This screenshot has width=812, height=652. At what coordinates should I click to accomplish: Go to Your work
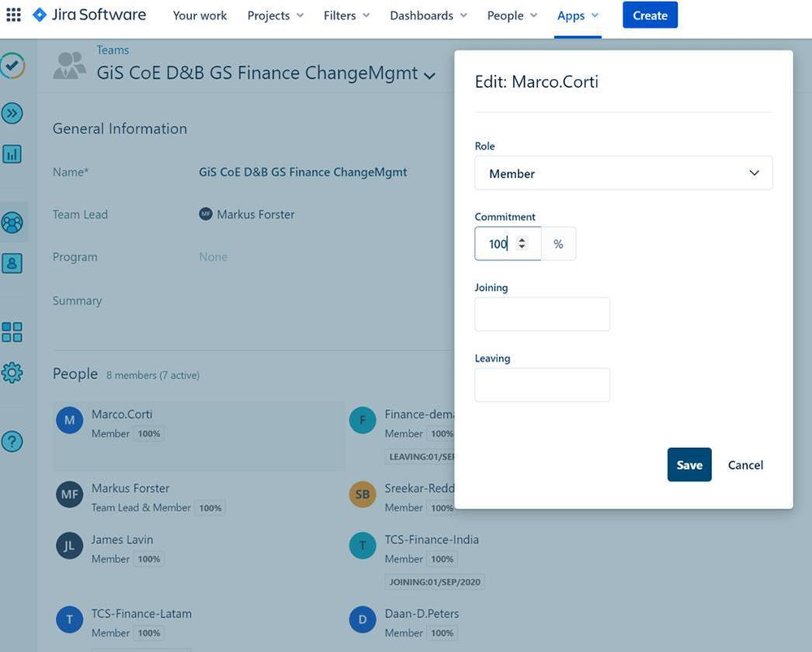[200, 15]
